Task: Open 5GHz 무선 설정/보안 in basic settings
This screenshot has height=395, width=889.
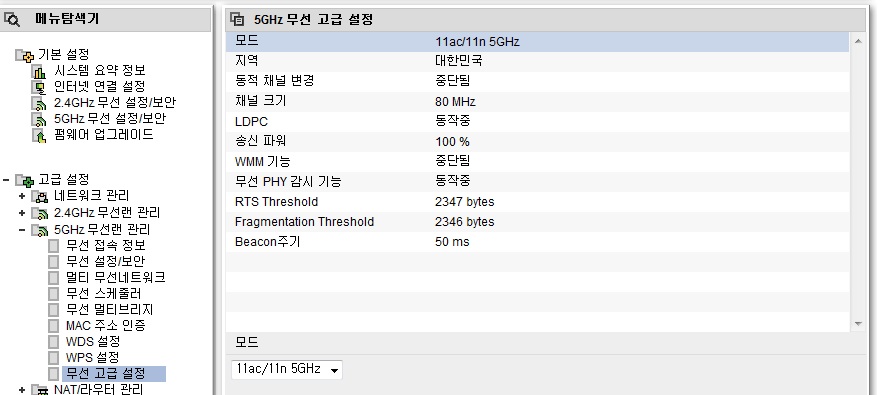Action: [x=110, y=118]
